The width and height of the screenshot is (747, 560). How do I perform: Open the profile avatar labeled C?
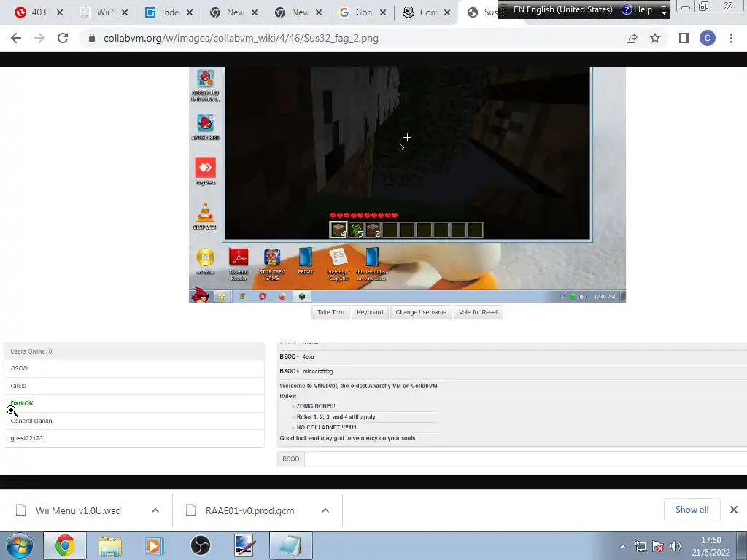[x=708, y=38]
